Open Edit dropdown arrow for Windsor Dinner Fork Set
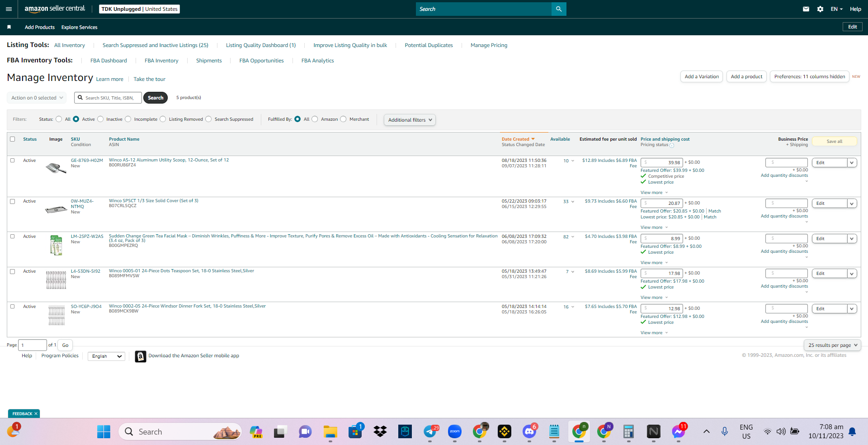 [x=852, y=309]
